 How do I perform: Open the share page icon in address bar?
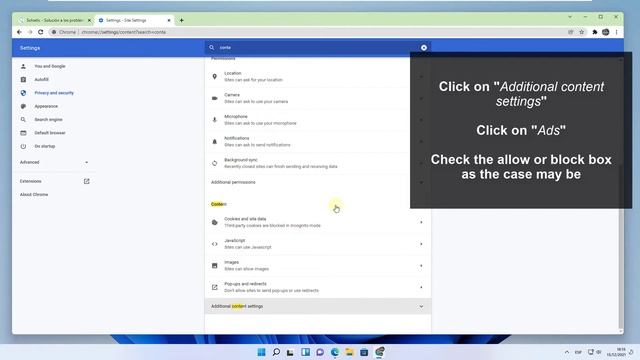(571, 32)
